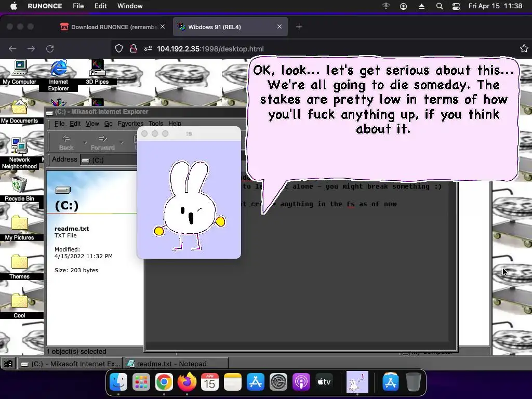Open the Cool folder icon

pyautogui.click(x=19, y=305)
